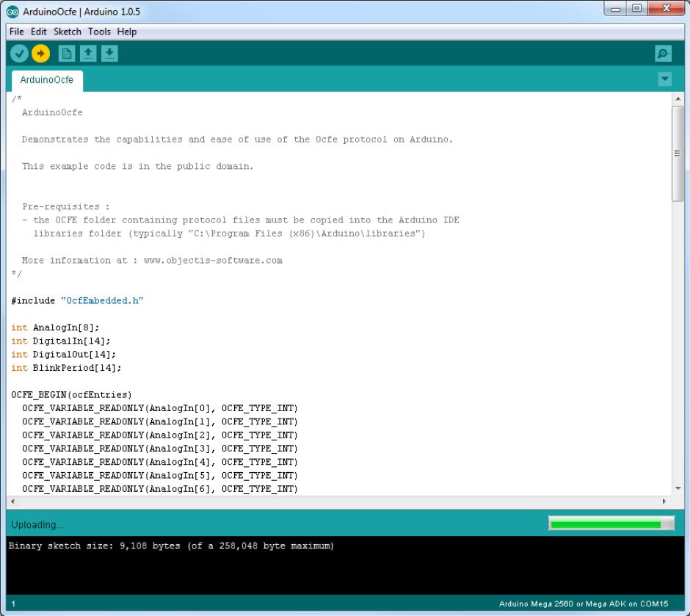Click the AnalogIn[3] readonly variable line
Viewport: 690px width, 616px height.
pos(160,449)
